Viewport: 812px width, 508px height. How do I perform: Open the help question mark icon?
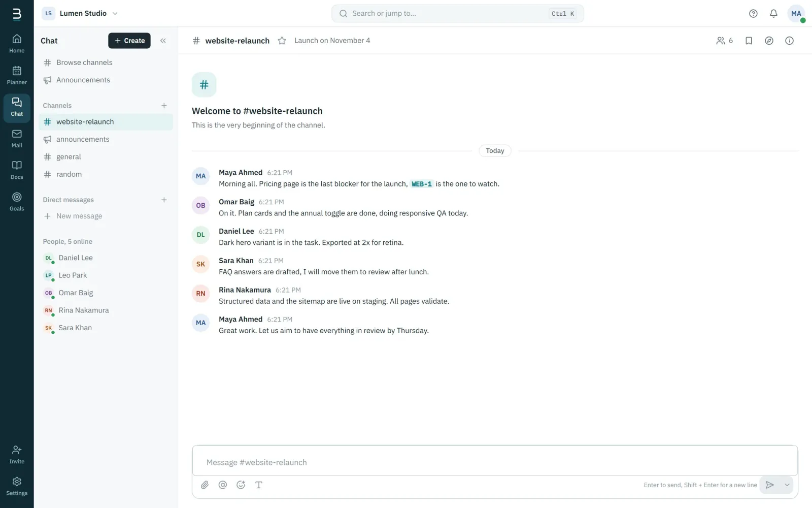coord(753,14)
